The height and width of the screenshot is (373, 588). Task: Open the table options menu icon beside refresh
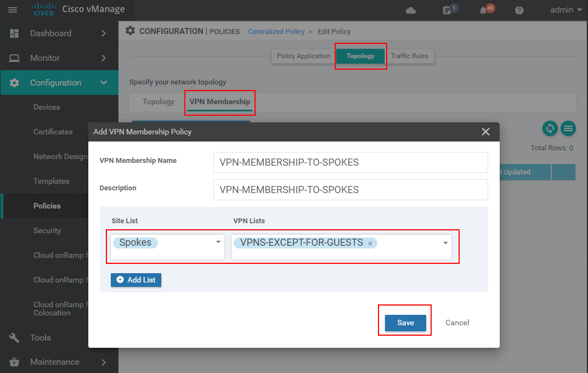[568, 128]
